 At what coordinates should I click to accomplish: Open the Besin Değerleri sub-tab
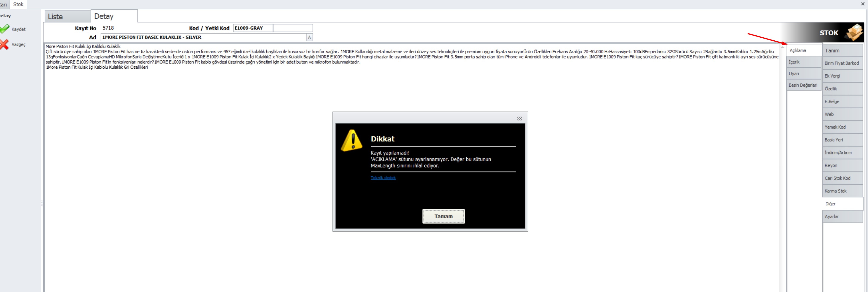click(804, 85)
